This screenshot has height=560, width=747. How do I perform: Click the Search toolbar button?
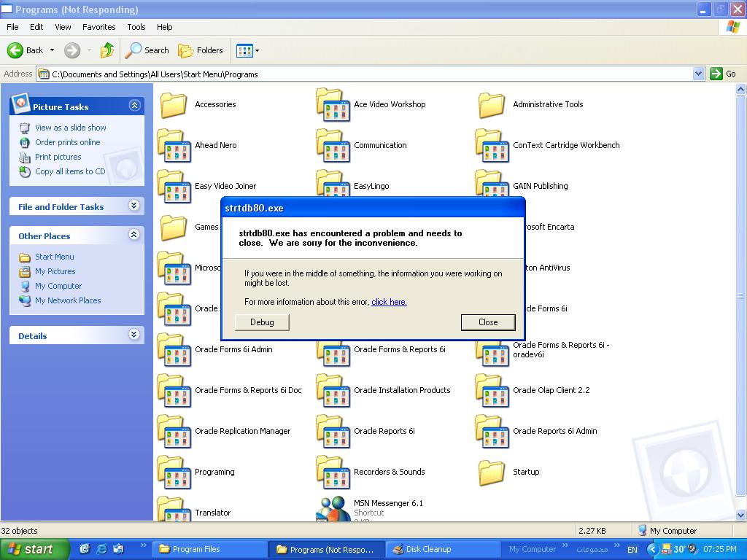[x=147, y=50]
